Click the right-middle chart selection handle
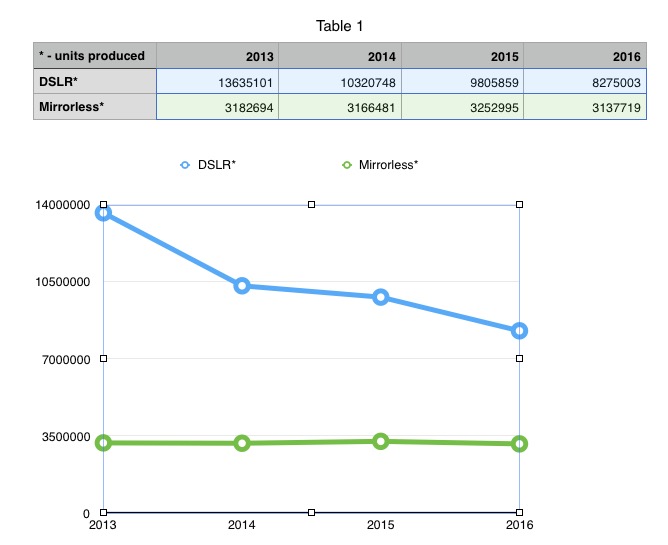 [519, 358]
